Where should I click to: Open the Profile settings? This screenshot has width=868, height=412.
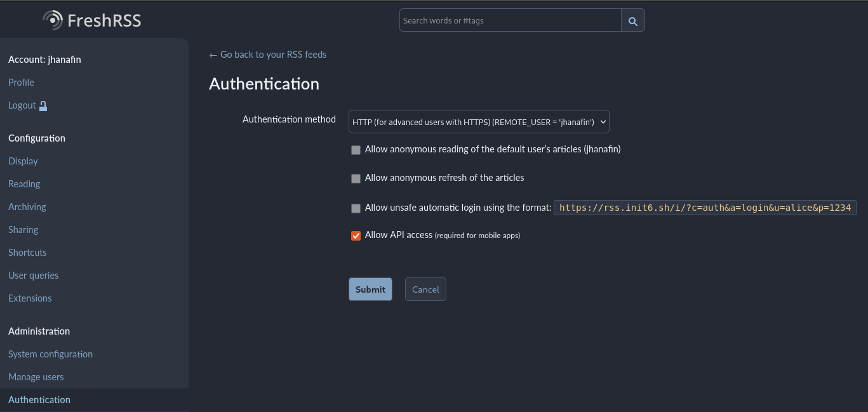pyautogui.click(x=21, y=82)
